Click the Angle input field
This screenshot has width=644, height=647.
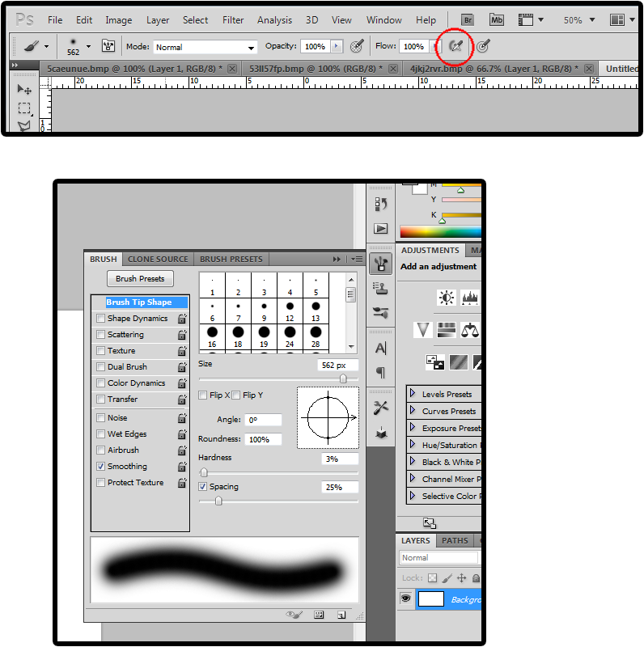[x=252, y=420]
